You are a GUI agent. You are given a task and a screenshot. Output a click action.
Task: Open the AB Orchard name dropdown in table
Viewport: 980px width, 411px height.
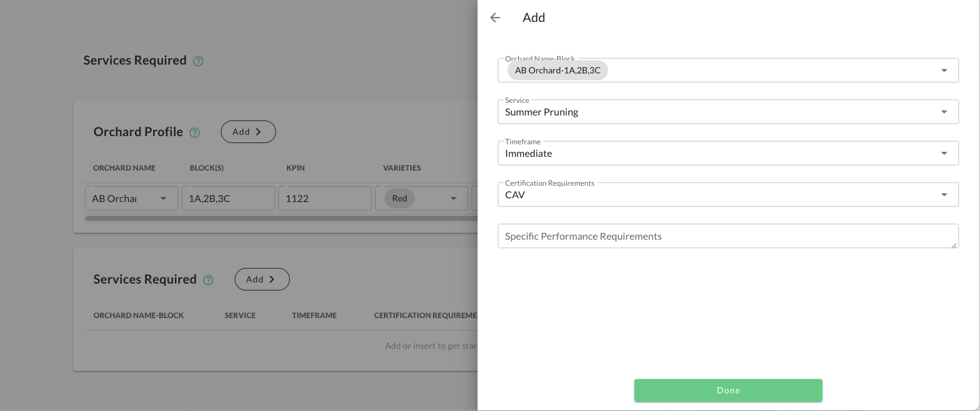[x=163, y=198]
